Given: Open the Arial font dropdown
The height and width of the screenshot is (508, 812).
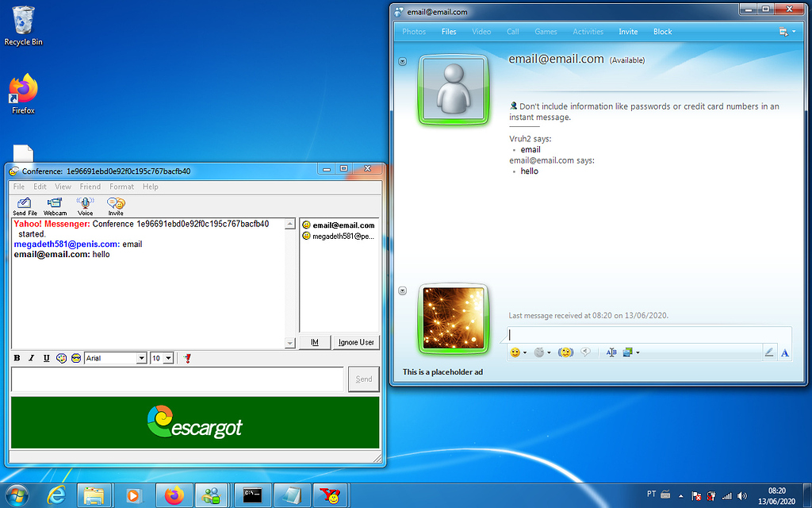Looking at the screenshot, I should point(115,358).
